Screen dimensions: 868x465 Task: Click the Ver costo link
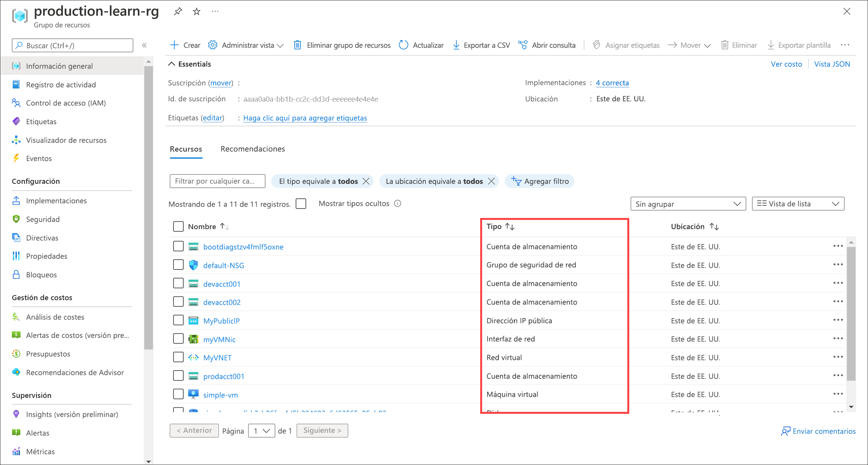[x=786, y=64]
